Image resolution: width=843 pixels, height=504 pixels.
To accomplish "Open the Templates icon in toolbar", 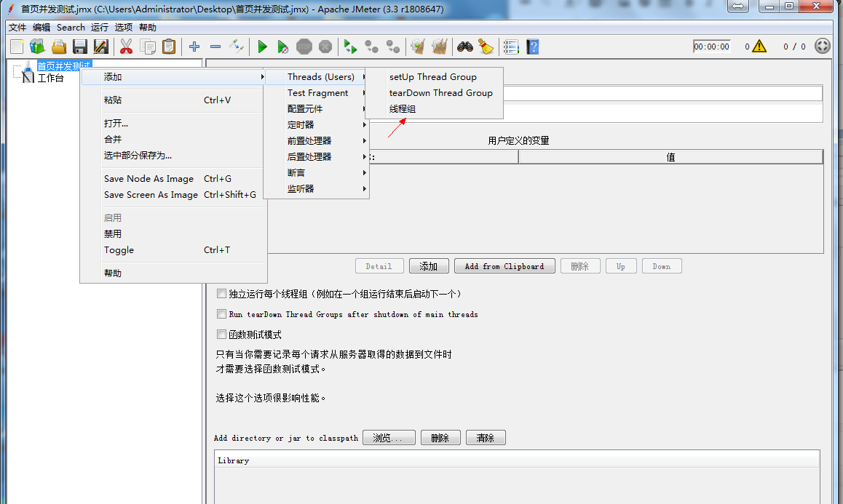I will click(37, 47).
